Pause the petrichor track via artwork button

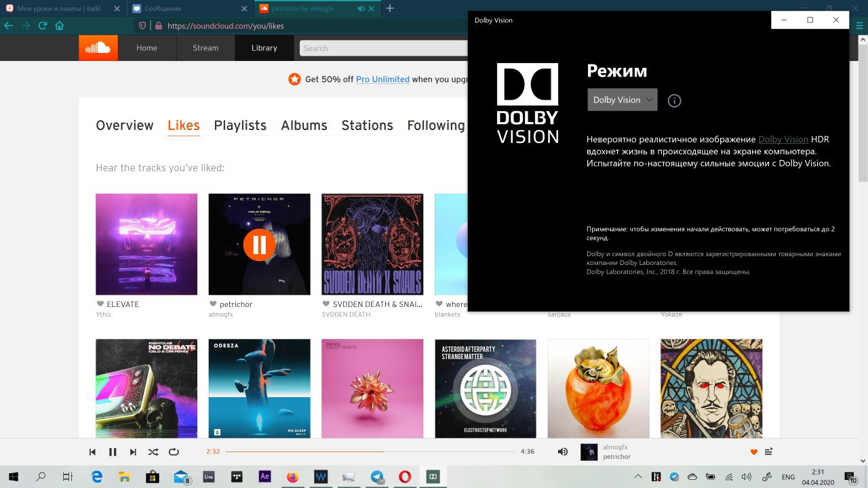259,244
